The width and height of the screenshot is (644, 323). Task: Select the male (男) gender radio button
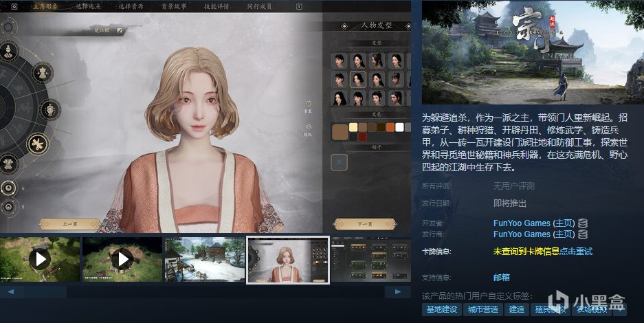point(8,206)
